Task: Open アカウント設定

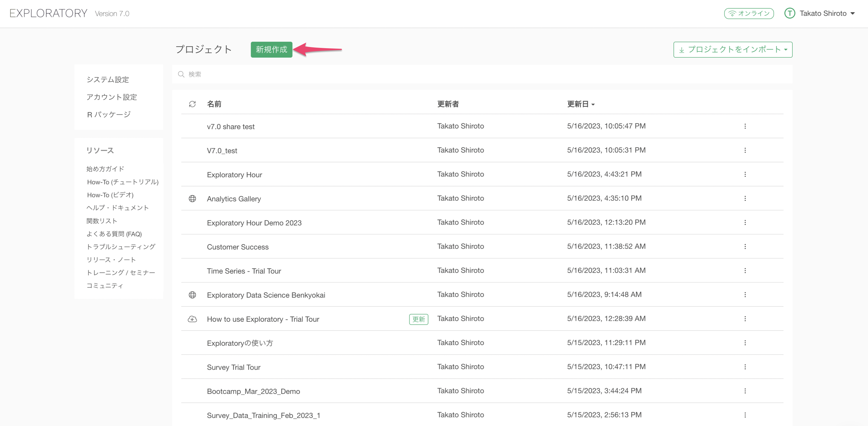Action: pyautogui.click(x=112, y=97)
